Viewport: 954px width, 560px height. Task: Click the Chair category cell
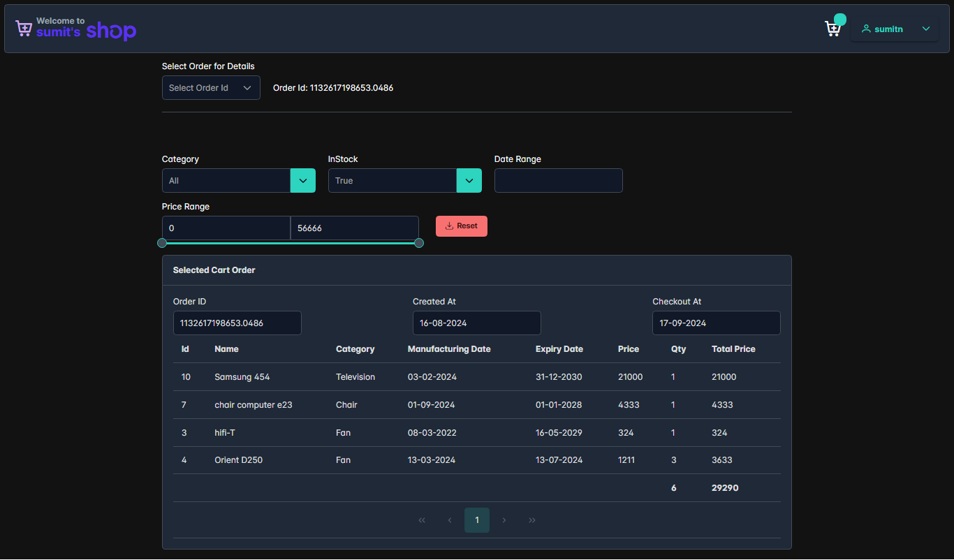(346, 405)
